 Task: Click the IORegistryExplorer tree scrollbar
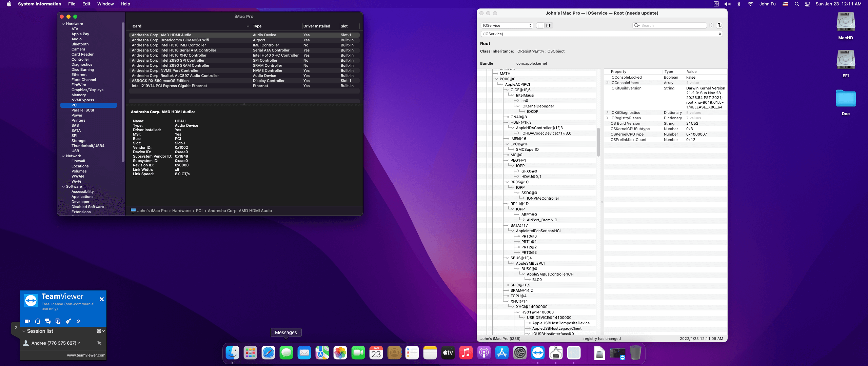click(598, 142)
